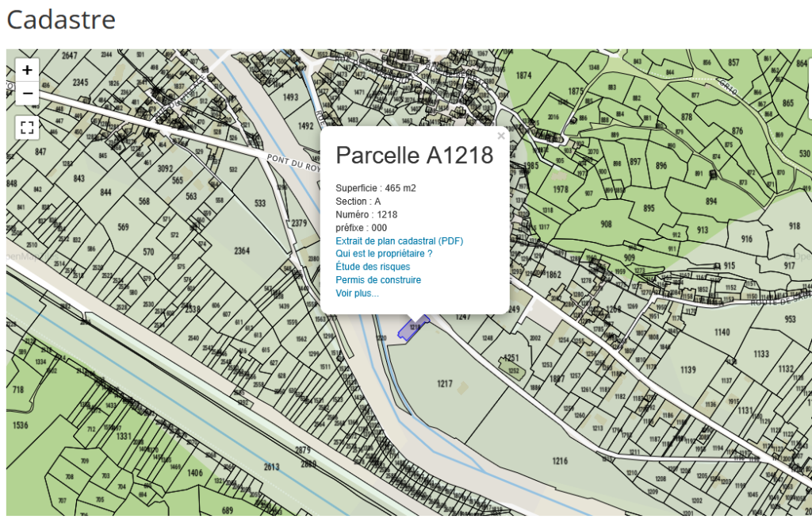
Task: Click 'Qui est le propriétaire ?' link
Action: [384, 254]
